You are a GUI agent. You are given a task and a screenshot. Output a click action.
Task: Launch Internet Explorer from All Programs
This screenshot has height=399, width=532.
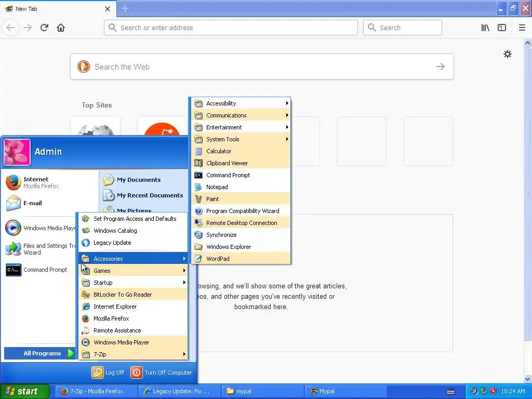click(133, 307)
